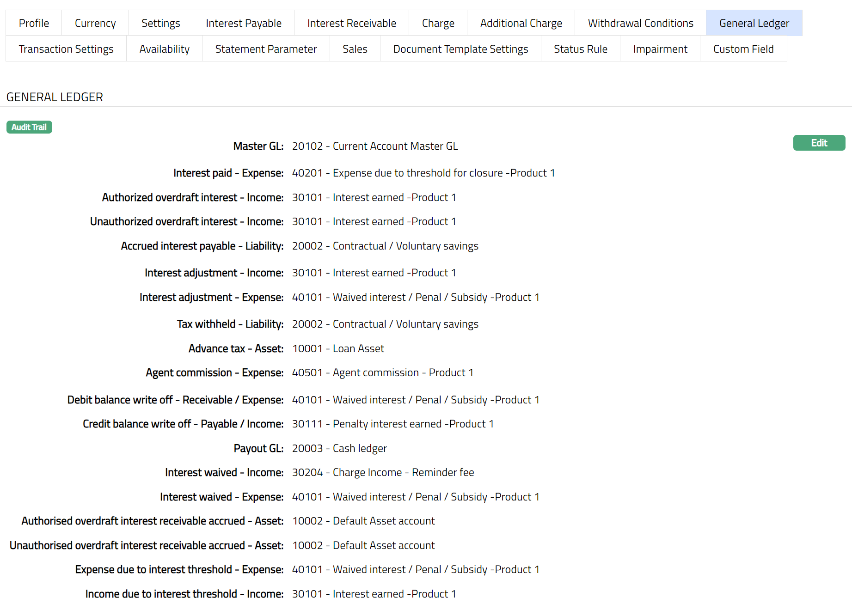Click the Master GL account value
Viewport: 852px width, 616px height.
pos(375,146)
